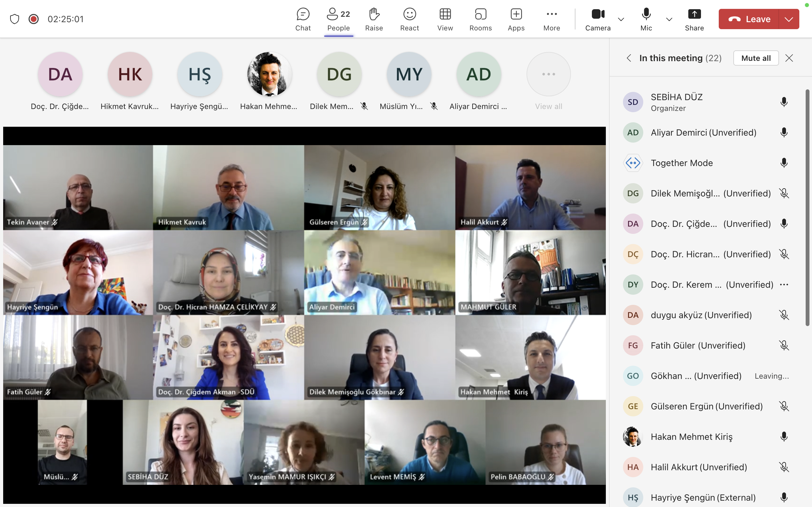Viewport: 812px width, 507px height.
Task: Toggle the People tab with 22 participants
Action: pos(338,19)
